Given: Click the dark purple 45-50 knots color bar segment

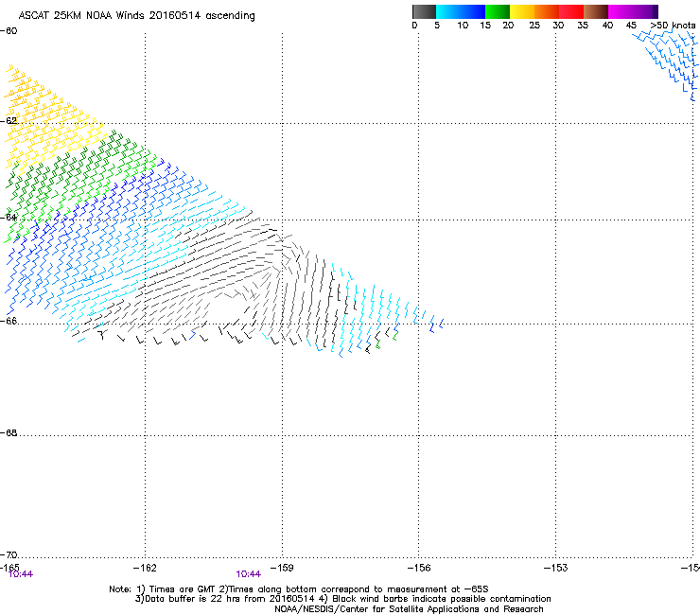Looking at the screenshot, I should [645, 11].
